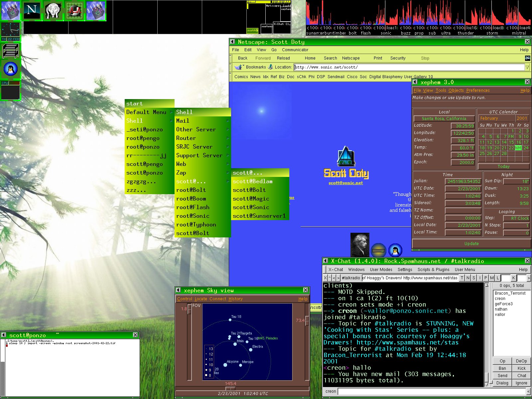Viewport: 532px width, 399px height.
Task: Click Netscape window titlebar menu arrow
Action: click(x=233, y=42)
